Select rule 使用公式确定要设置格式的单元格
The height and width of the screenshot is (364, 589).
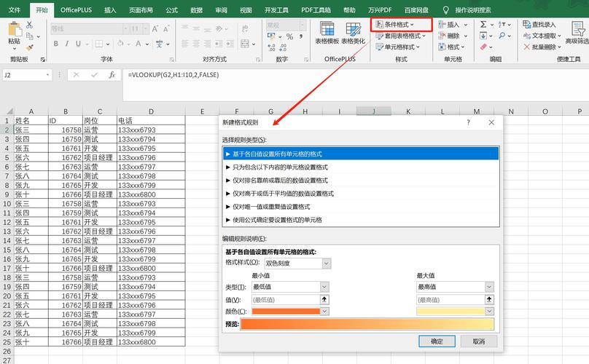[x=361, y=220]
